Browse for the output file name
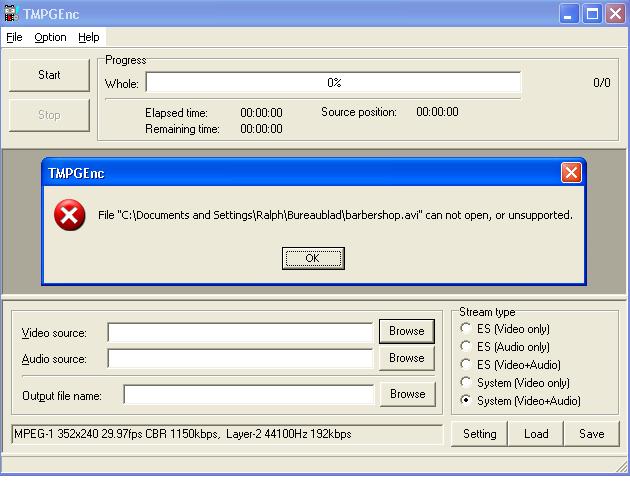This screenshot has height=483, width=630. pyautogui.click(x=407, y=394)
